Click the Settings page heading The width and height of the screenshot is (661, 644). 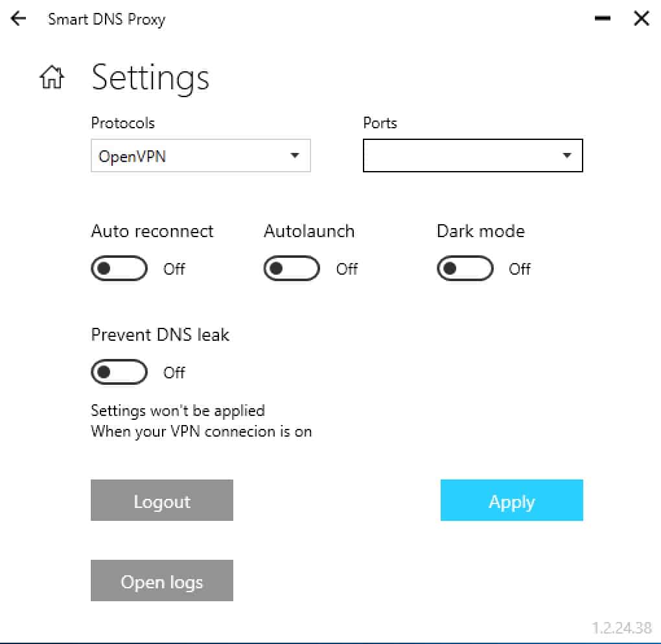click(150, 78)
